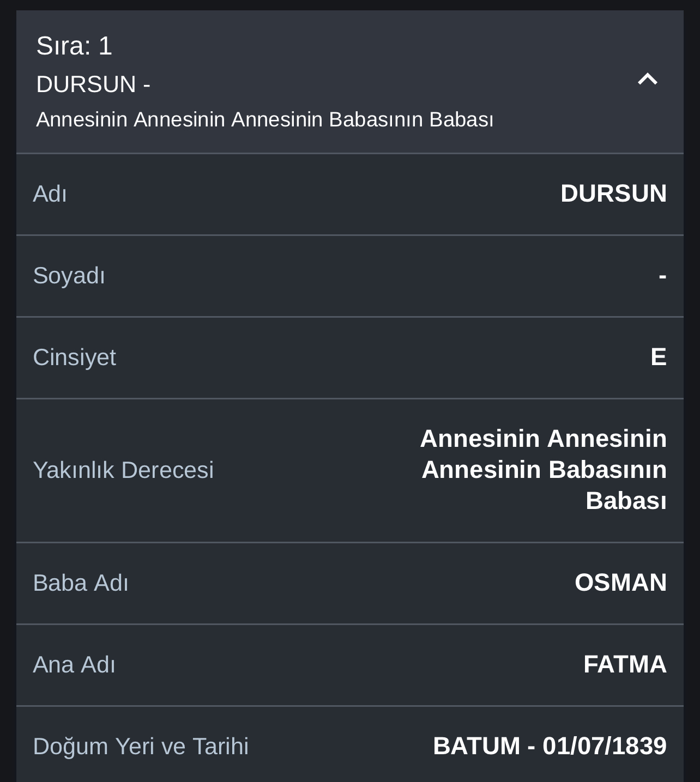The width and height of the screenshot is (700, 782).
Task: Click the Soyadı row
Action: click(350, 276)
